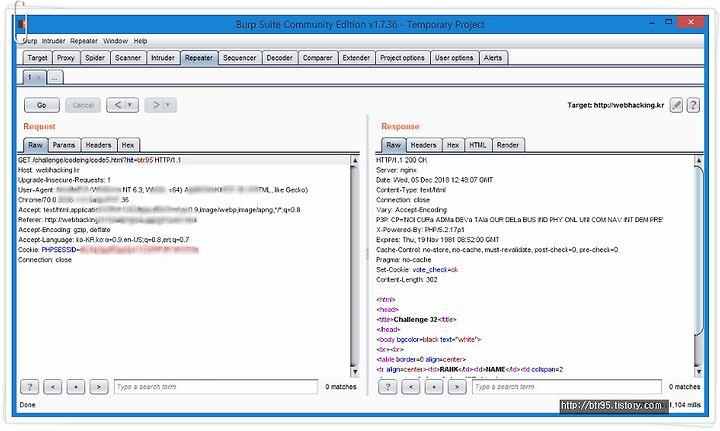720x431 pixels.
Task: Select Repeater sub-tab 1
Action: point(30,77)
